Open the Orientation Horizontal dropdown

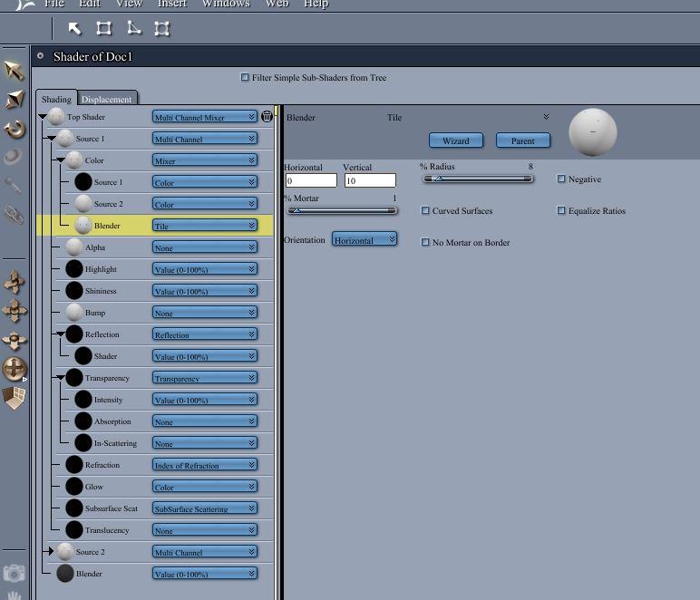(x=365, y=240)
